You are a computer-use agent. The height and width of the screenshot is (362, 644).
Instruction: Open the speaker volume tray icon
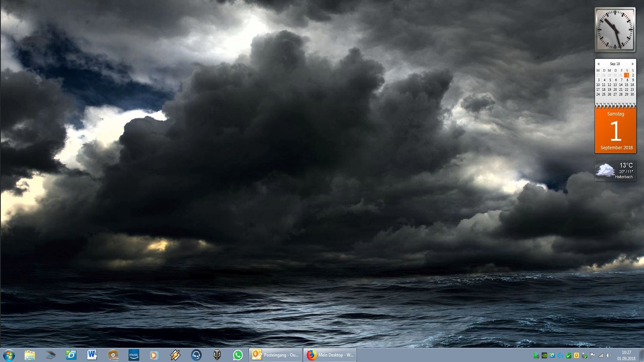click(x=609, y=355)
